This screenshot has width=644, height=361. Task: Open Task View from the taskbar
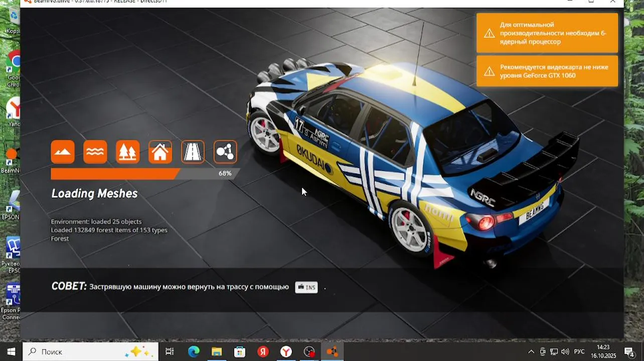(x=170, y=351)
